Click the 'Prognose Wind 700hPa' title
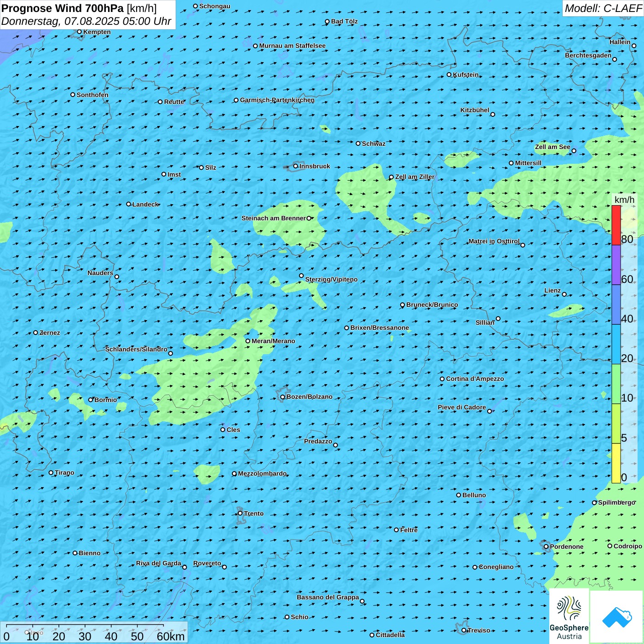 [63, 8]
